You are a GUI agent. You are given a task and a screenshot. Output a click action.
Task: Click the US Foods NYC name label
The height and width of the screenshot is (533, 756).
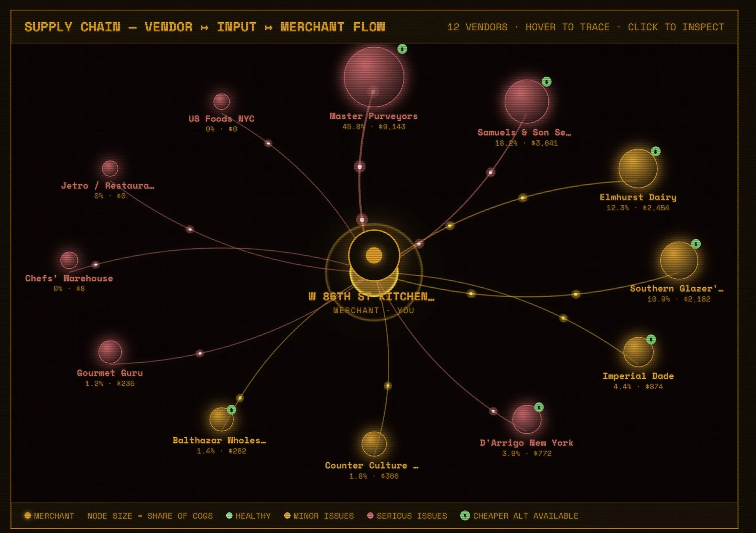point(221,119)
